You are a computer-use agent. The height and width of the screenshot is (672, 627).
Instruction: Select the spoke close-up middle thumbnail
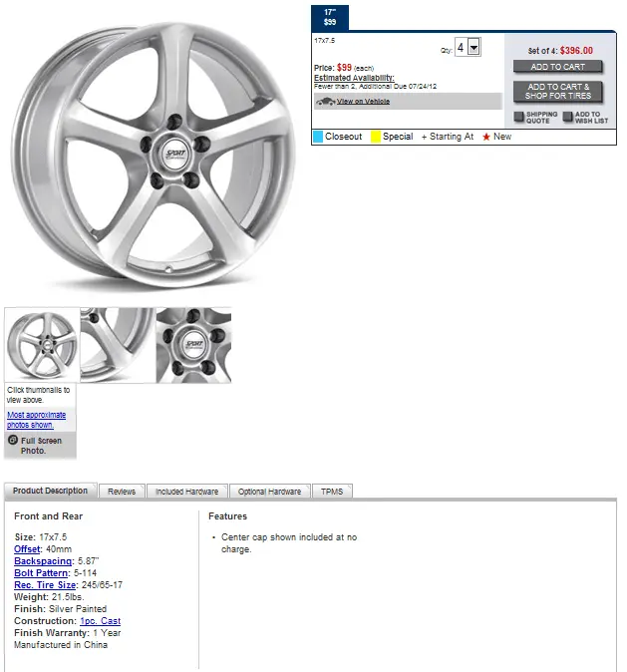coord(117,345)
